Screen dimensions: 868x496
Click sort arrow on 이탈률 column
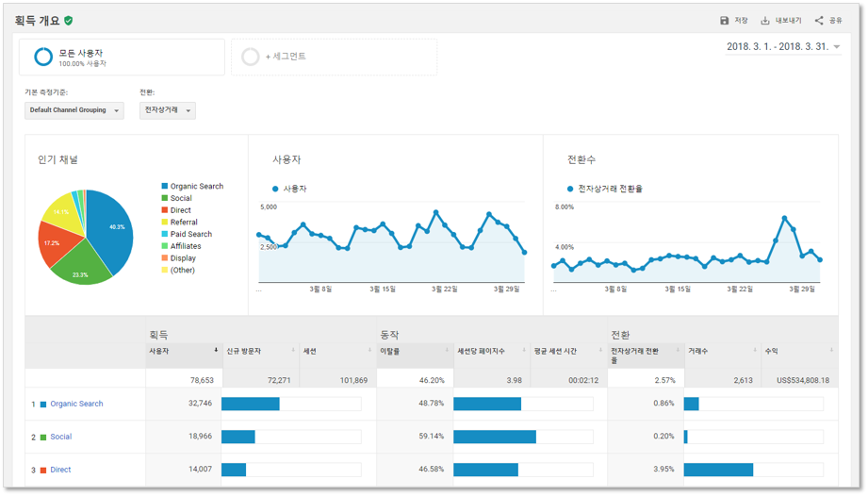coord(447,350)
